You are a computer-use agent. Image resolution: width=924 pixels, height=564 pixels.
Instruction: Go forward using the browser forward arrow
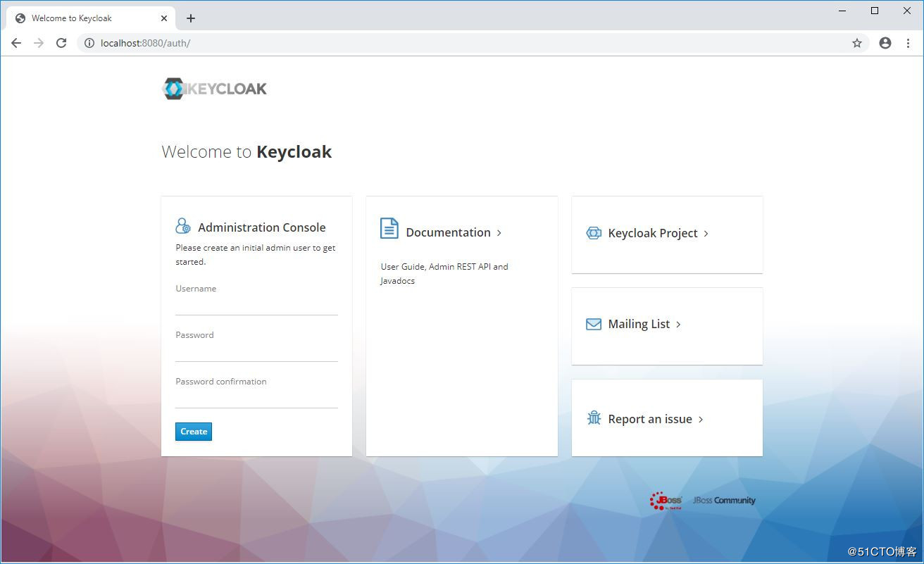[39, 43]
